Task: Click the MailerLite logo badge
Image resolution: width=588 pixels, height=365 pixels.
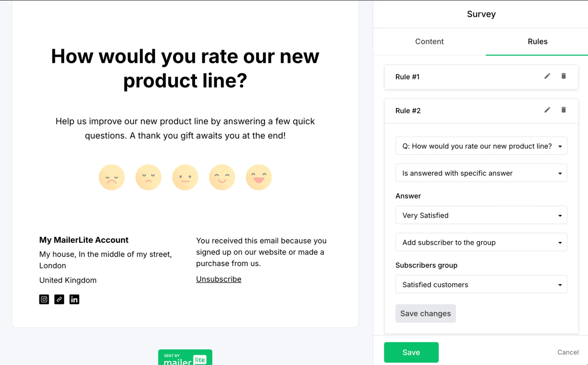Action: 185,358
